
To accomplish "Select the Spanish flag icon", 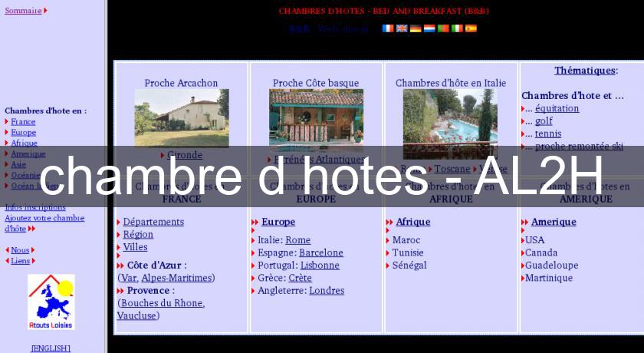I will pos(471,28).
